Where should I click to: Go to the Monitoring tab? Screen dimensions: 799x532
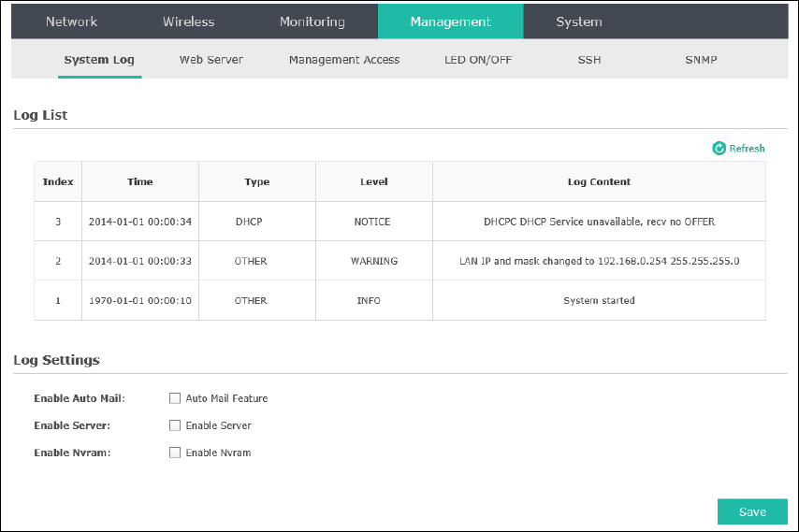coord(312,22)
